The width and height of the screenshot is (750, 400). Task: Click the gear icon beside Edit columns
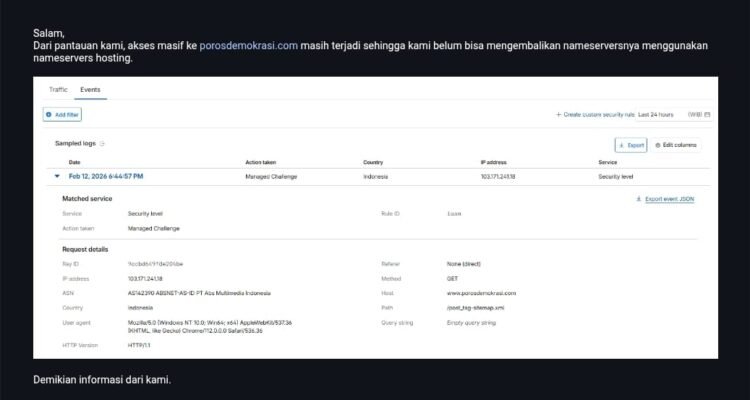point(660,145)
